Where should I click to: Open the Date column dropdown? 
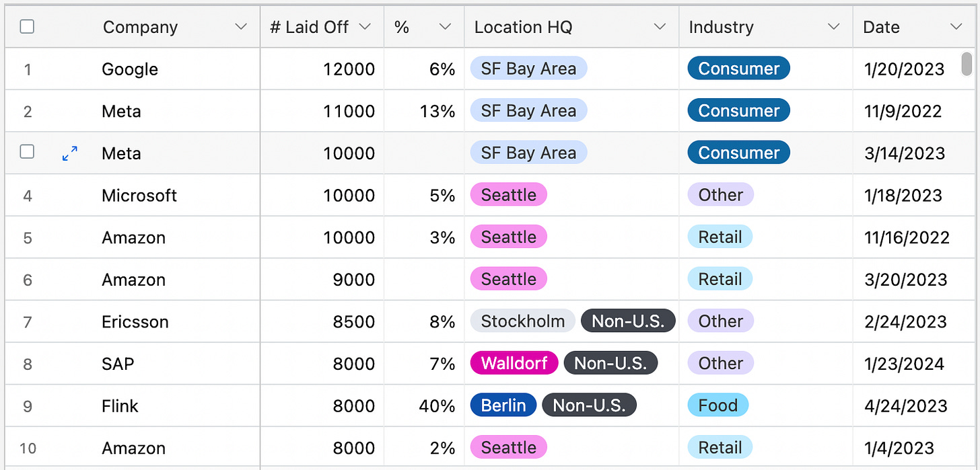(x=956, y=27)
